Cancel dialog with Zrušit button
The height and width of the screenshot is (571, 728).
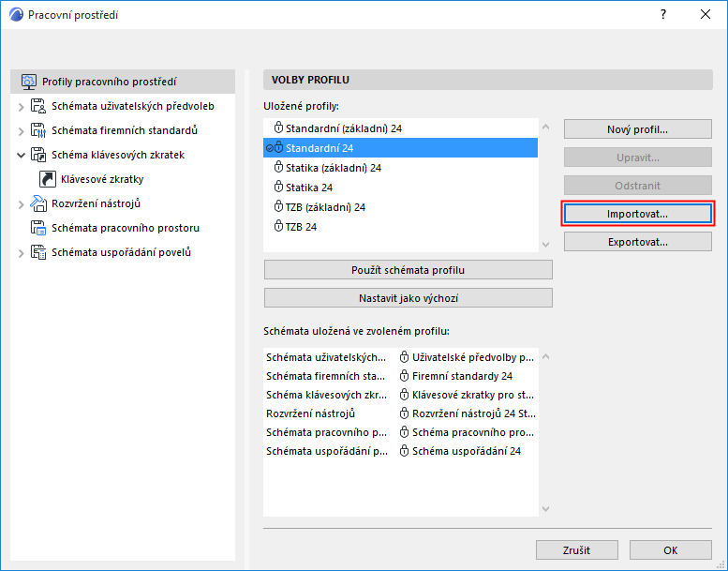click(576, 550)
